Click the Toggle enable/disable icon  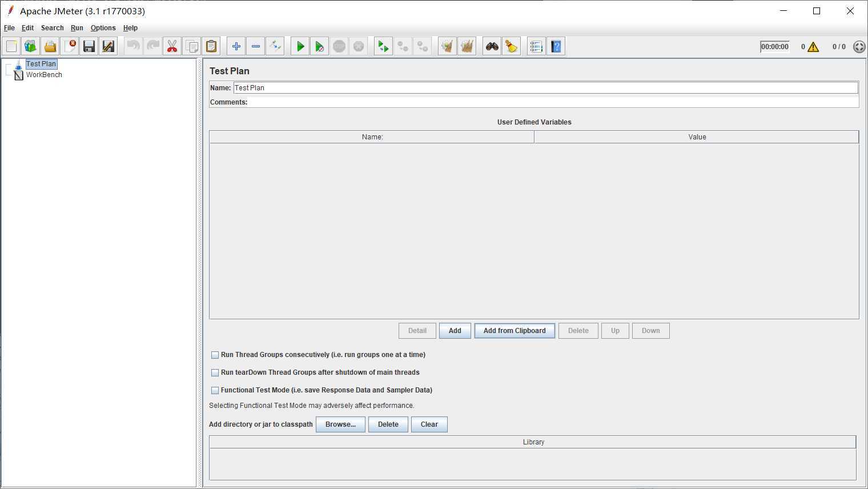pos(275,46)
